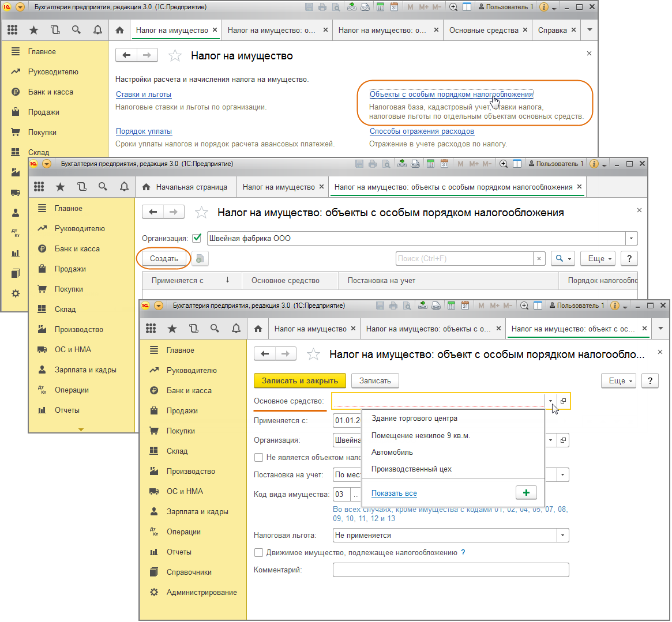Open sections grid icon in back window

13,29
